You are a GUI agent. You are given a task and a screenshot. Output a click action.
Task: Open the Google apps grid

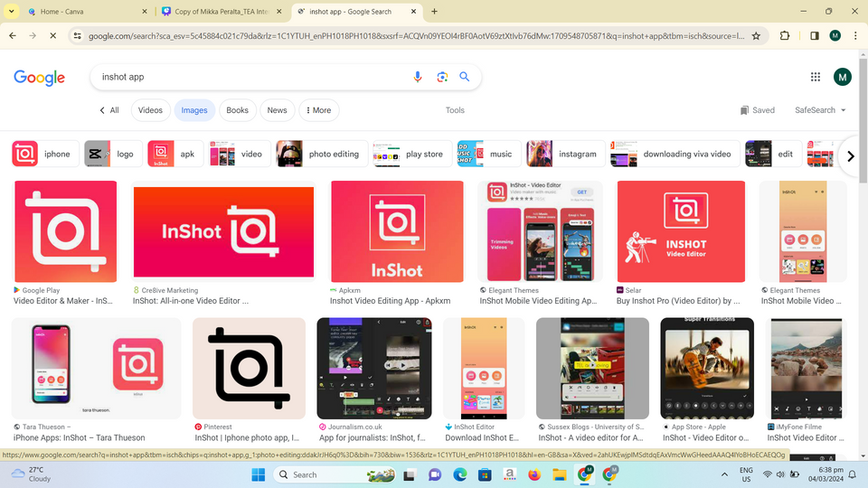[816, 77]
